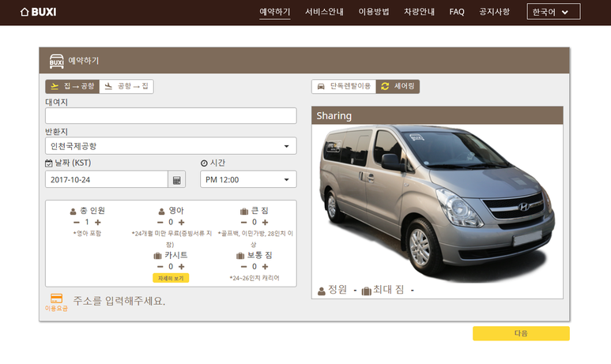The width and height of the screenshot is (611, 364).
Task: Switch to 공항→집 trip direction
Action: [126, 86]
